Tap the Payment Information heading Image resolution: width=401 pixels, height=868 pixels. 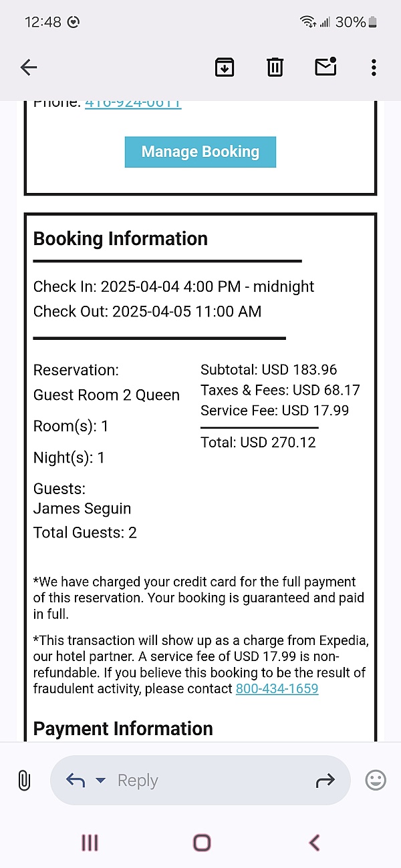[123, 728]
